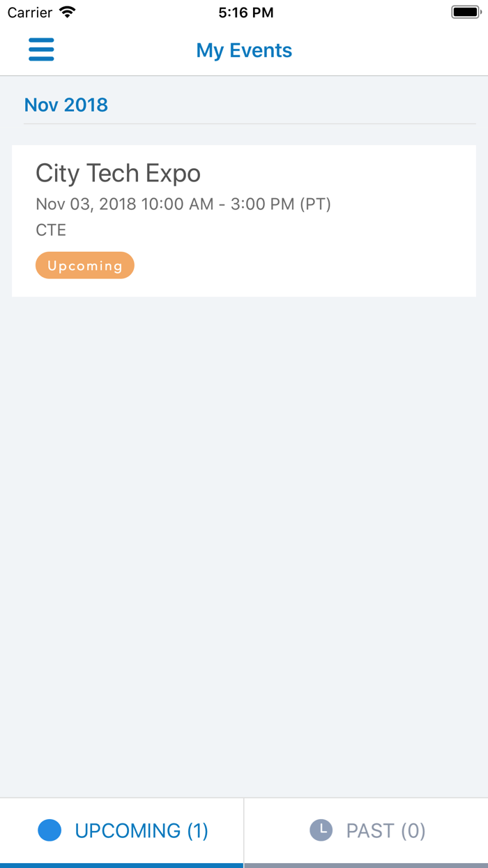Open the City Tech Expo event card

pyautogui.click(x=244, y=220)
